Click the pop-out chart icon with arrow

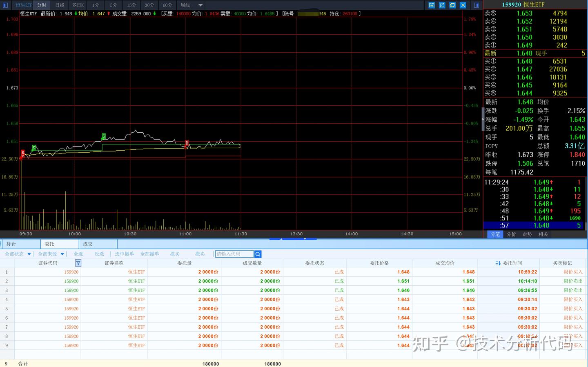(x=442, y=5)
